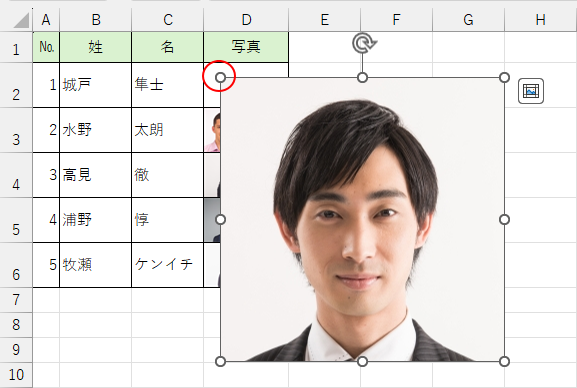The width and height of the screenshot is (577, 388).
Task: Select row 6 header
Action: (16, 265)
